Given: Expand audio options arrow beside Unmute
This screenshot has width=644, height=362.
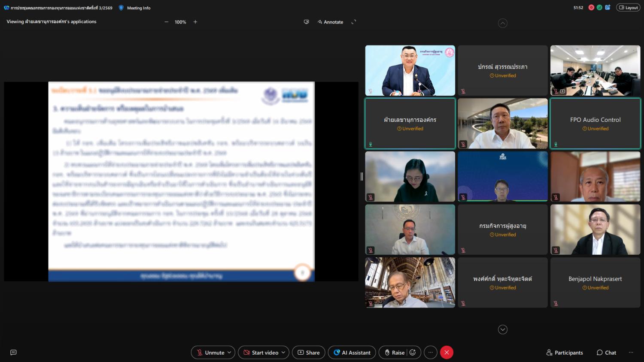Looking at the screenshot, I should pos(229,353).
